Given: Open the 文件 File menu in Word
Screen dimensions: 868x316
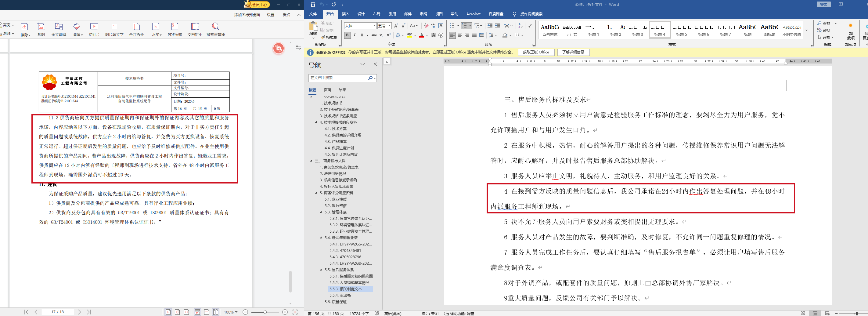Looking at the screenshot, I should pos(313,14).
